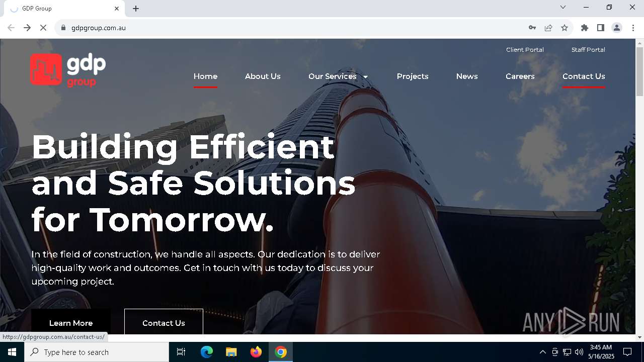644x362 pixels.
Task: Open the Extensions puzzle icon
Action: [585, 28]
